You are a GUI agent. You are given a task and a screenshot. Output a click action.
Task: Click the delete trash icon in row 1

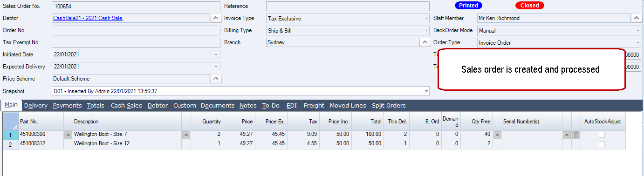click(576, 135)
